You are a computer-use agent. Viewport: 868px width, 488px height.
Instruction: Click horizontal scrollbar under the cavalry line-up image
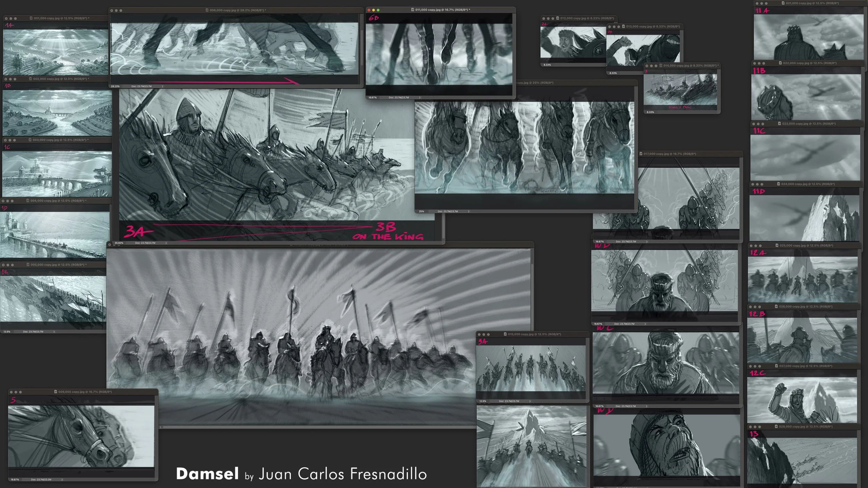pos(312,427)
